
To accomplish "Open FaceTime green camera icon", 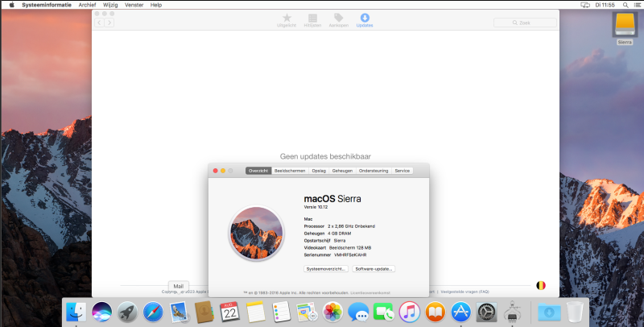I will (384, 313).
